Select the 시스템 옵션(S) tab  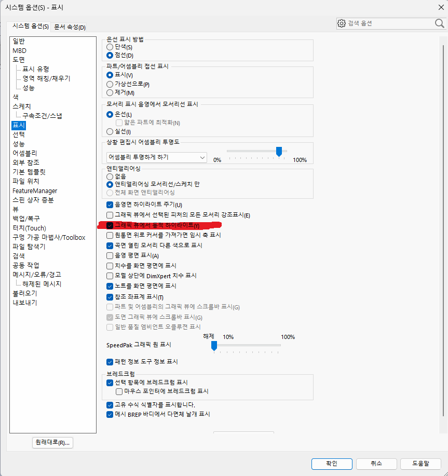[x=31, y=27]
